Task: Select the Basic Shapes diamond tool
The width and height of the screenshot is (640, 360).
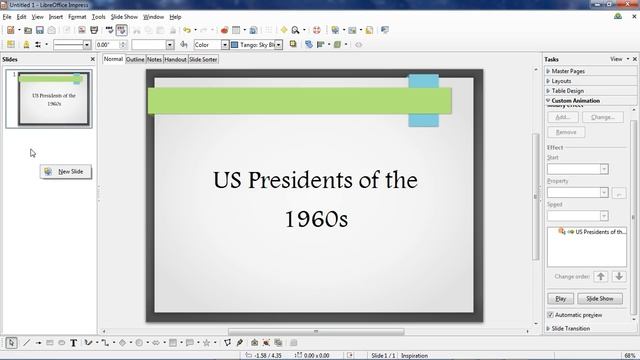Action: tap(122, 343)
